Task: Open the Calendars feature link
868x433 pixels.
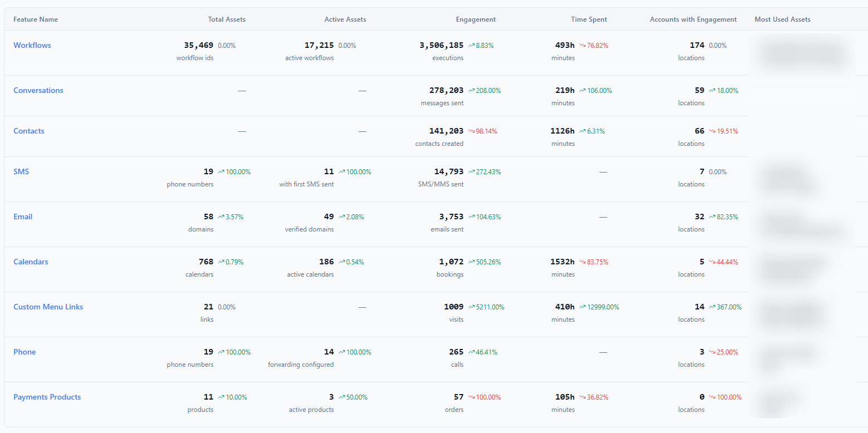Action: coord(31,262)
